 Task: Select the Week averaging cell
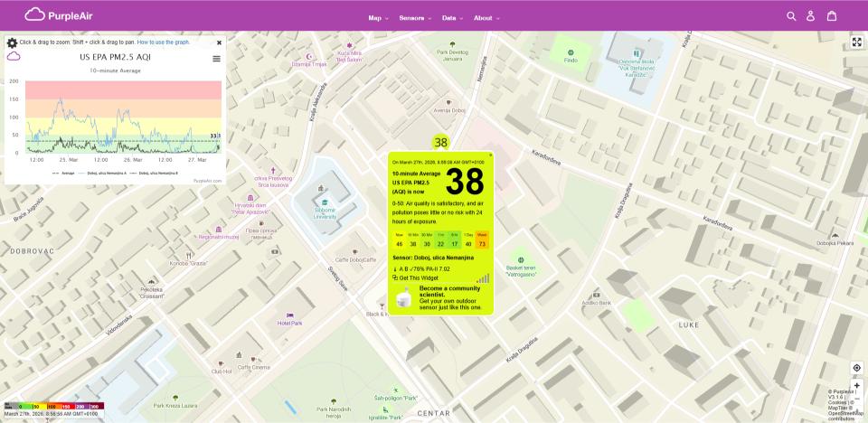[482, 240]
